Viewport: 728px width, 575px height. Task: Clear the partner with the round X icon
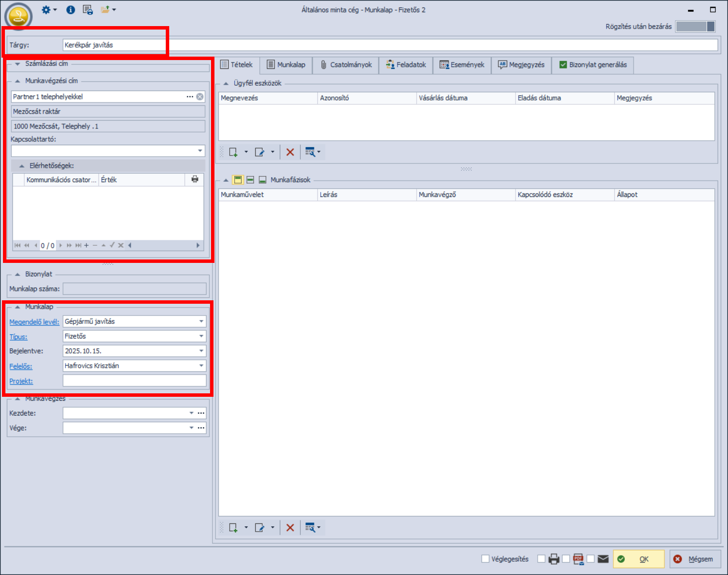point(200,96)
